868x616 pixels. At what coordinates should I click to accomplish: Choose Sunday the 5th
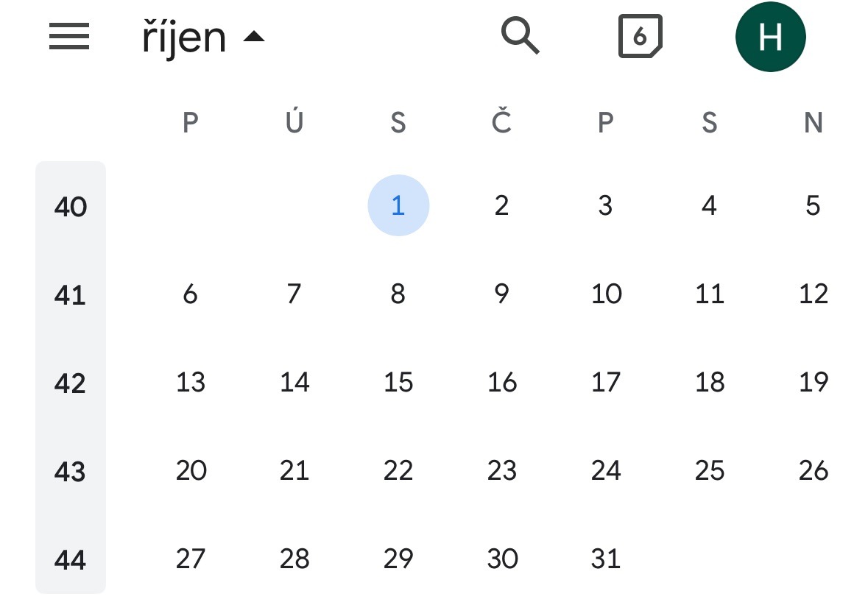[x=813, y=206]
